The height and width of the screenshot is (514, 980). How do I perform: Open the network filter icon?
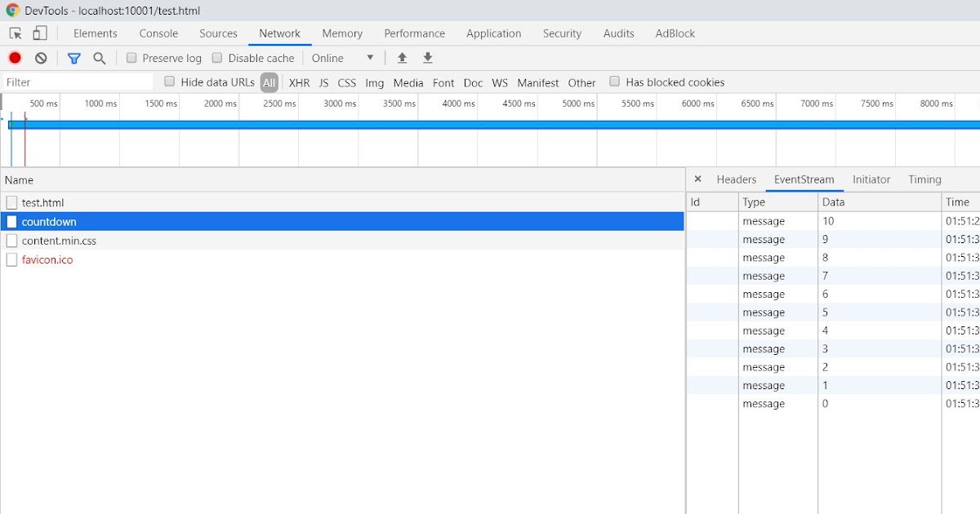pos(74,58)
